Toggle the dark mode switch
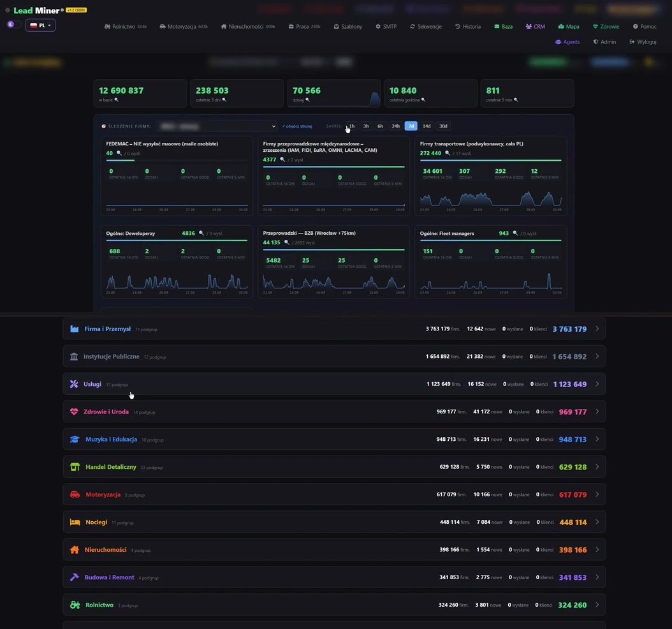The image size is (672, 629). (x=13, y=24)
